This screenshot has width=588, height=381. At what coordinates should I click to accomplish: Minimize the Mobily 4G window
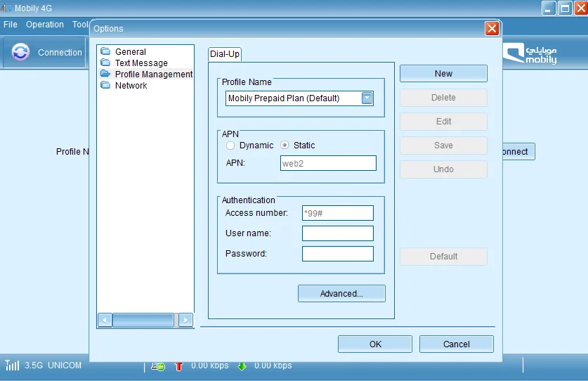coord(548,8)
